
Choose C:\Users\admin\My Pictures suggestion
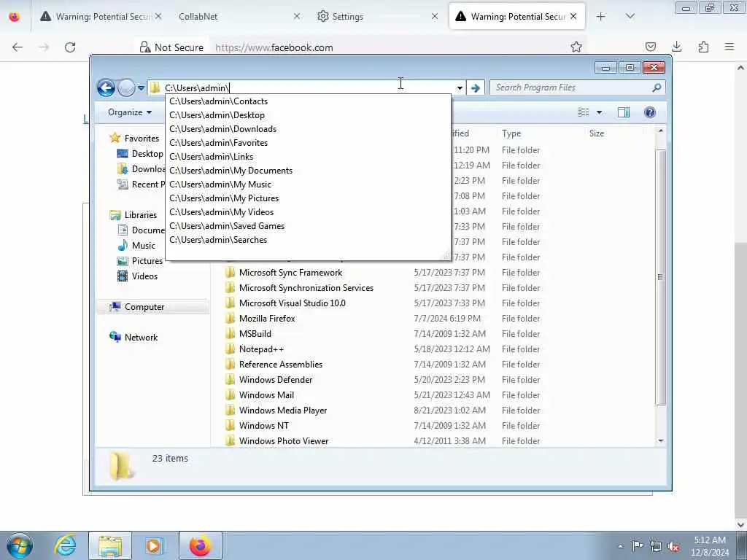(308, 198)
